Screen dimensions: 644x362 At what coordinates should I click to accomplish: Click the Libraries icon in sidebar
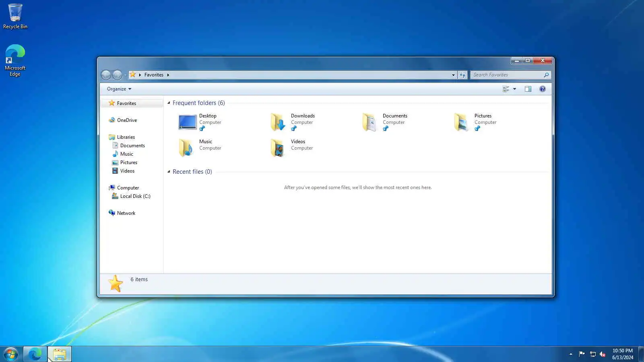click(112, 137)
